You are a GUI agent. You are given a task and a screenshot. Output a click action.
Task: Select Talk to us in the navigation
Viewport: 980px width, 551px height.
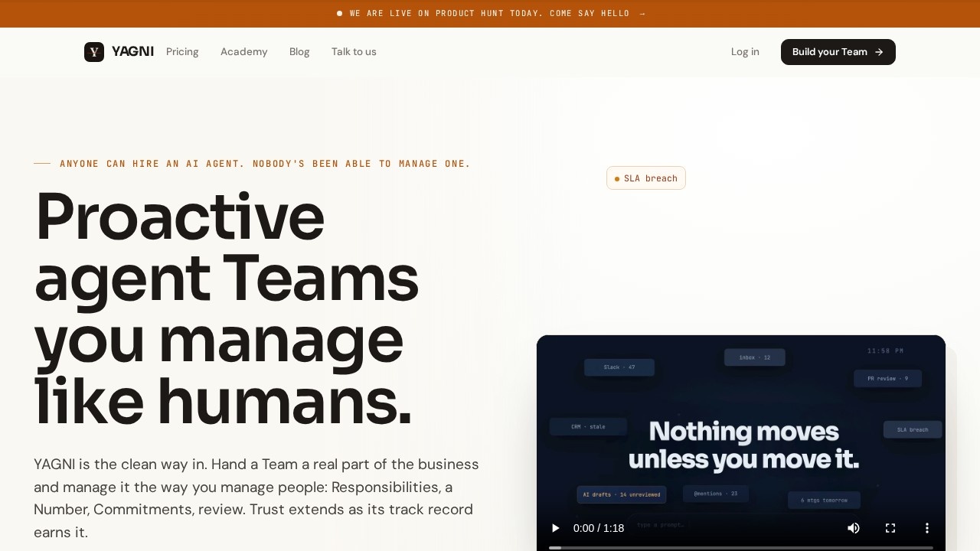point(354,52)
